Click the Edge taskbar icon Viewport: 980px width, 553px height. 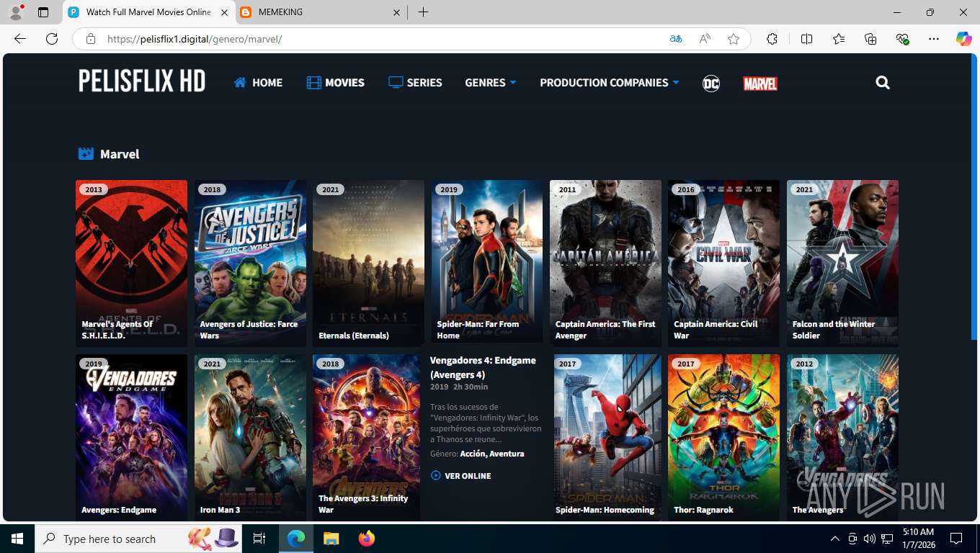tap(295, 539)
